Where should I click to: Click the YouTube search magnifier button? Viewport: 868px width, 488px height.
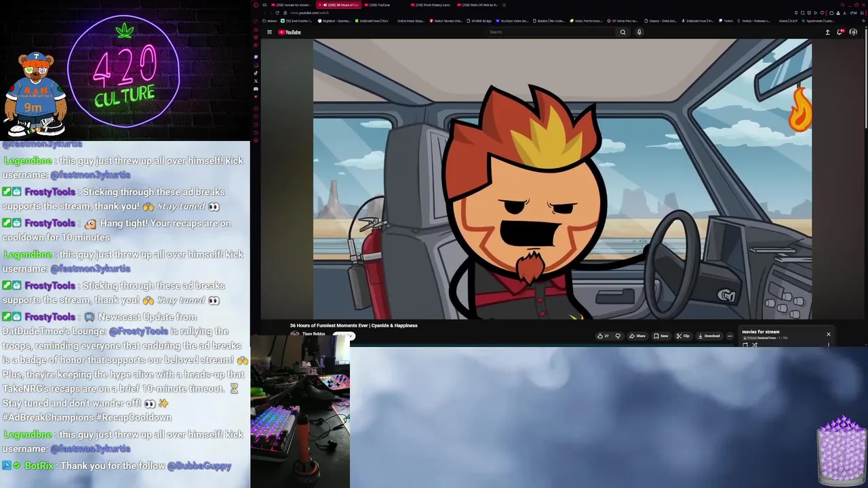(623, 32)
